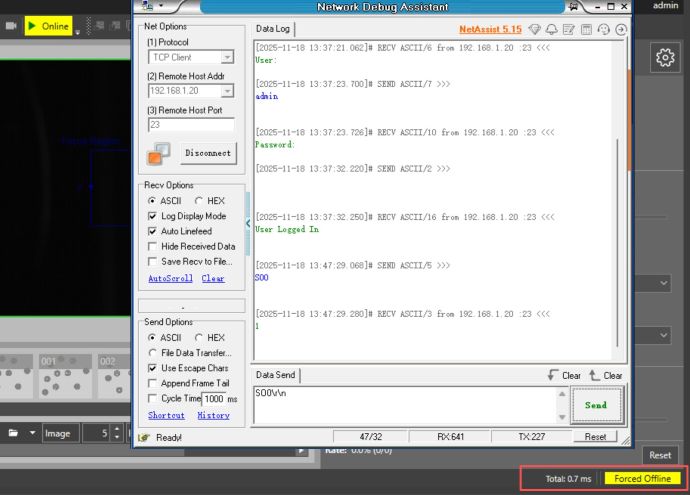The image size is (690, 495).
Task: Toggle Auto Linefeed checkbox
Action: [x=152, y=231]
